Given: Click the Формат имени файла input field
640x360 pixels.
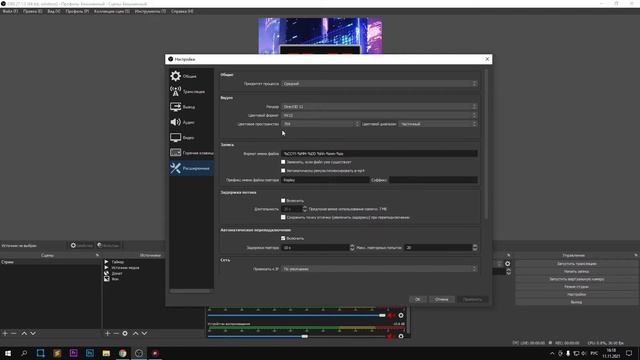Looking at the screenshot, I should click(379, 153).
